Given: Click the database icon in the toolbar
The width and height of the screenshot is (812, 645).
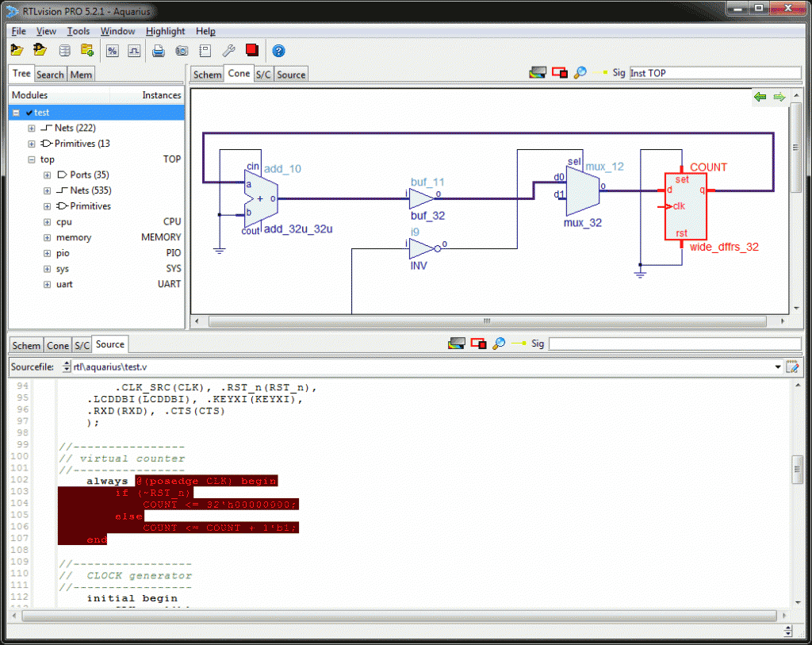Looking at the screenshot, I should pyautogui.click(x=63, y=50).
